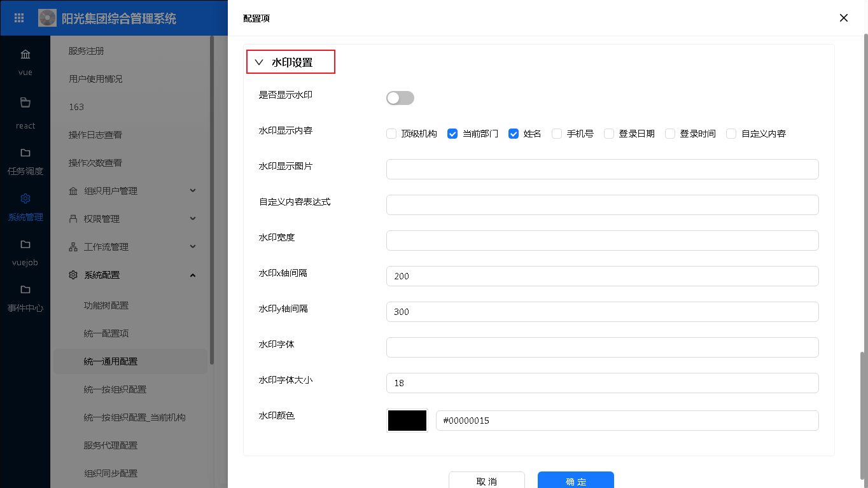This screenshot has height=488, width=868.
Task: Click the 水印x轴间隔 field showing 200
Action: pyautogui.click(x=603, y=276)
